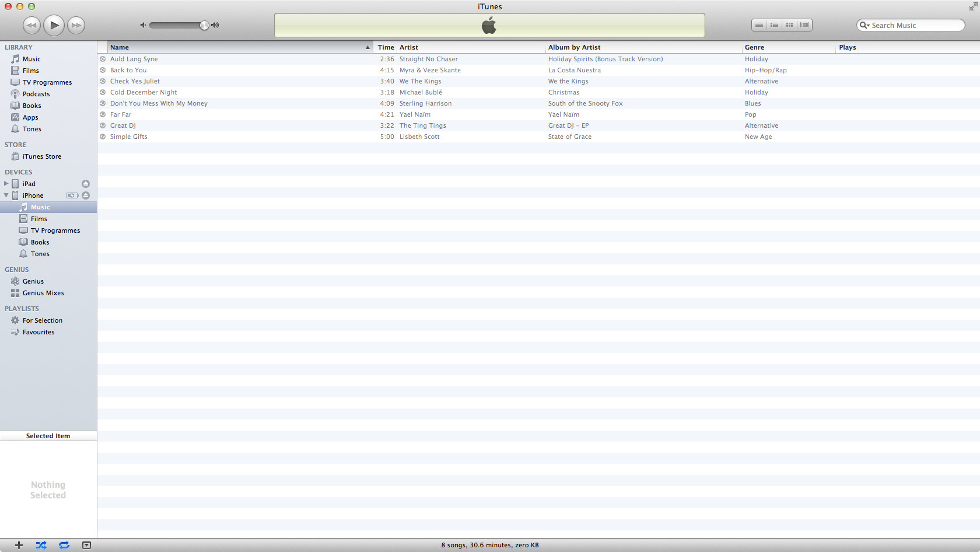The height and width of the screenshot is (552, 980).
Task: Open the iTunes Store
Action: [x=41, y=156]
